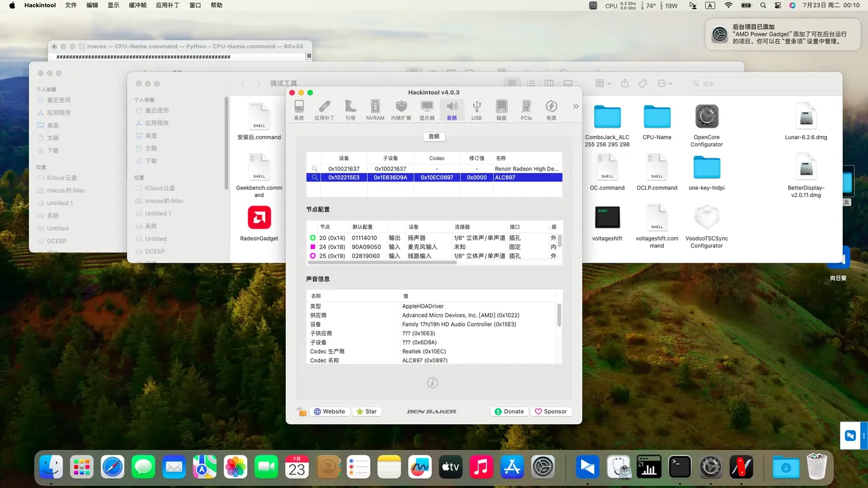Viewport: 868px width, 488px height.
Task: Click the Sponsor button
Action: point(550,411)
